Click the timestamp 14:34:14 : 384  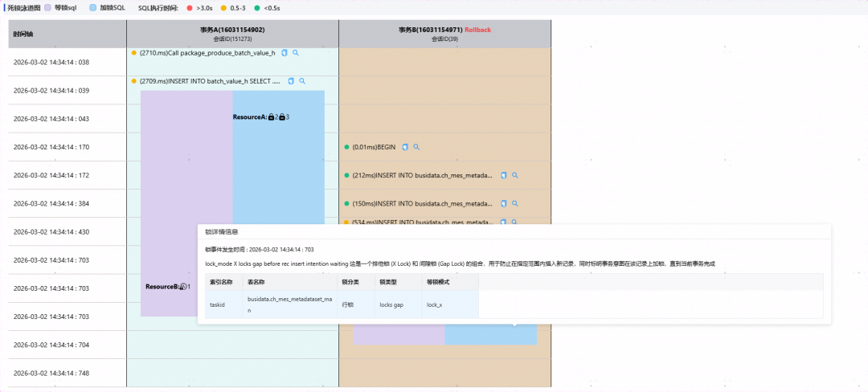(51, 203)
